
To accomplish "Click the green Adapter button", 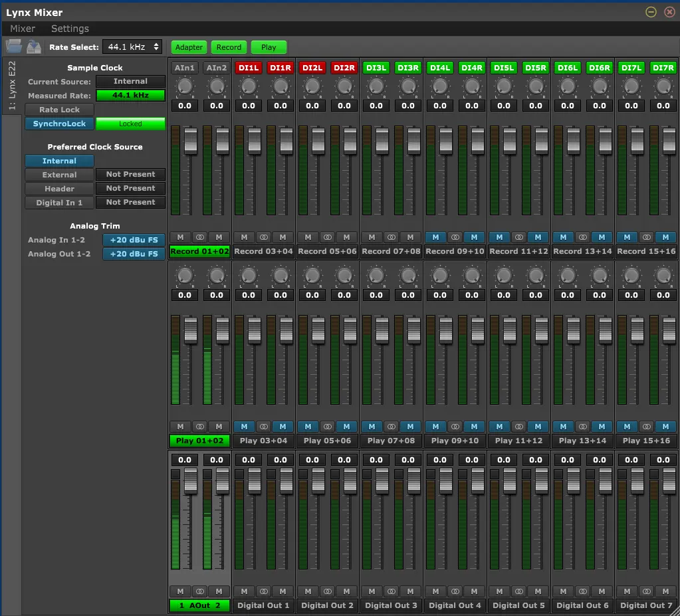I will [x=189, y=47].
